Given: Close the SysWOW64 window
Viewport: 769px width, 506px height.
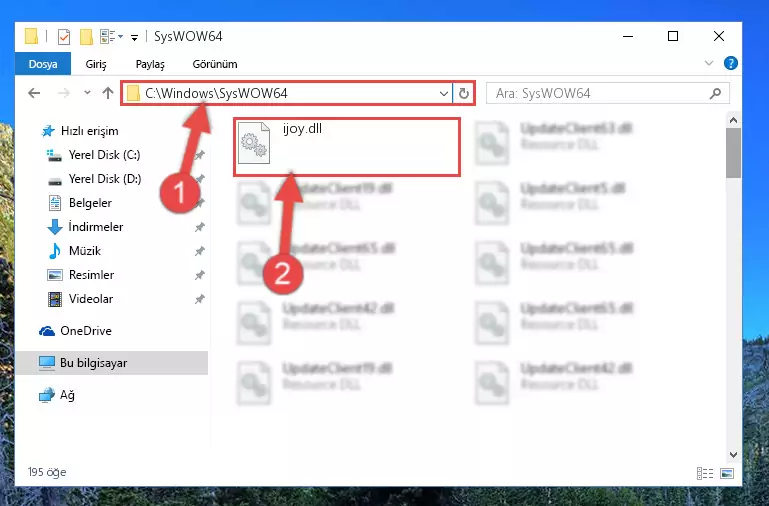Looking at the screenshot, I should 719,36.
